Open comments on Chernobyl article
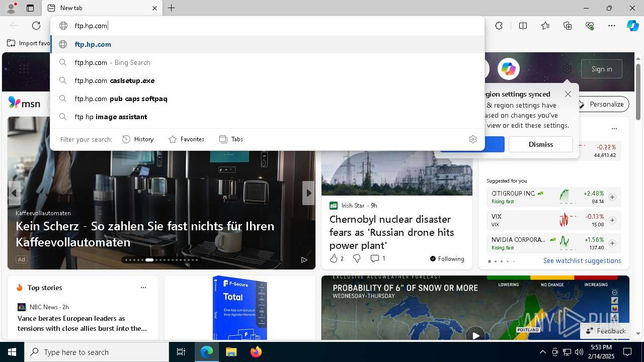This screenshot has width=644, height=362. pyautogui.click(x=378, y=258)
